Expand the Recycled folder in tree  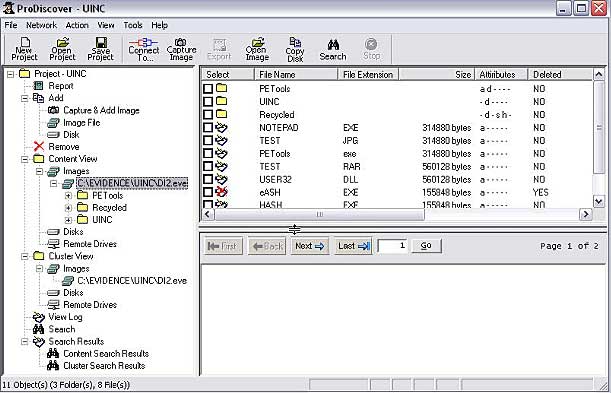click(69, 208)
